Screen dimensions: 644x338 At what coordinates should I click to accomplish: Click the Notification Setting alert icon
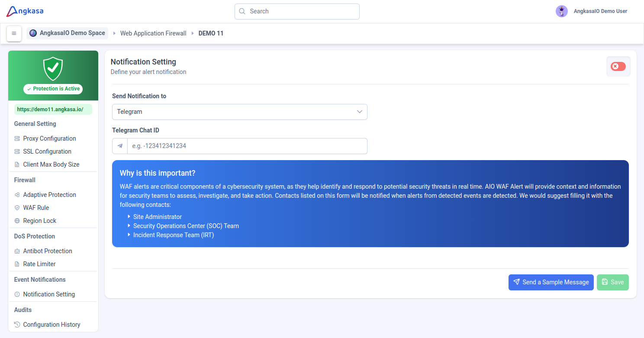(x=17, y=294)
